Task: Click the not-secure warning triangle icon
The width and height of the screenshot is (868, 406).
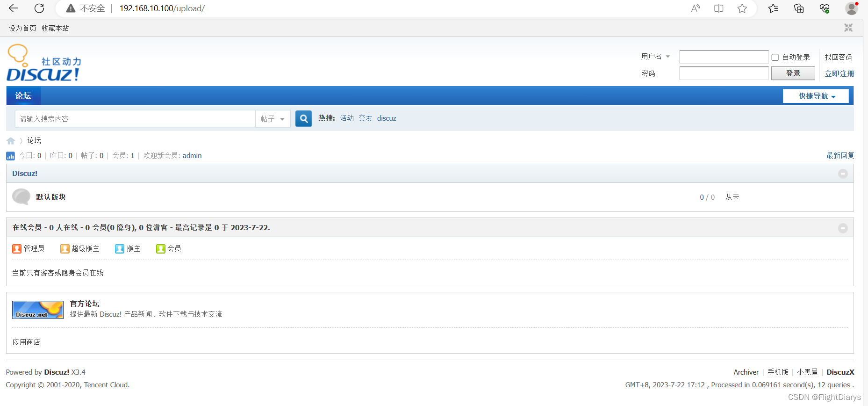Action: [71, 8]
